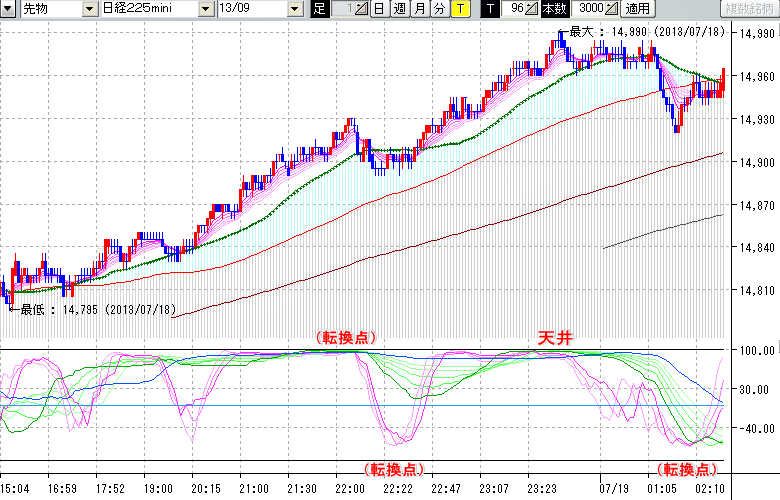Viewport: 780px width, 500px height.
Task: Select the 月 monthly timeframe button
Action: [x=419, y=9]
